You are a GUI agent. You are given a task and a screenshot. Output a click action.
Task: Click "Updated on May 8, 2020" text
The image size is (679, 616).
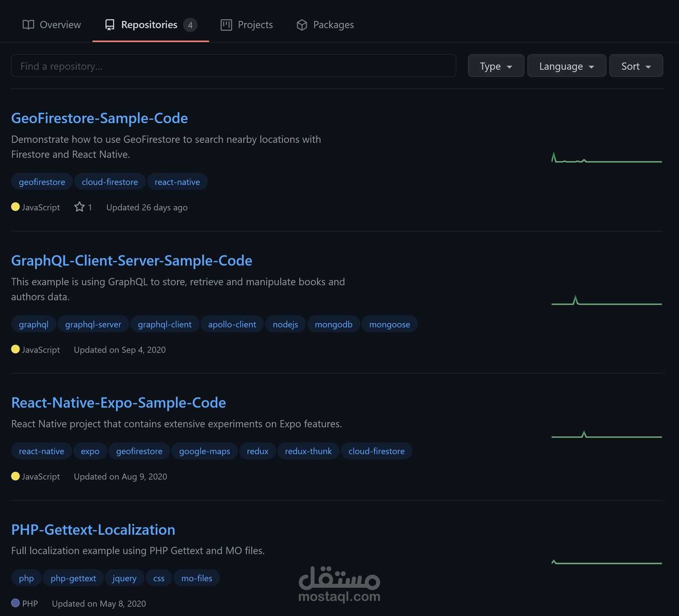coord(99,604)
